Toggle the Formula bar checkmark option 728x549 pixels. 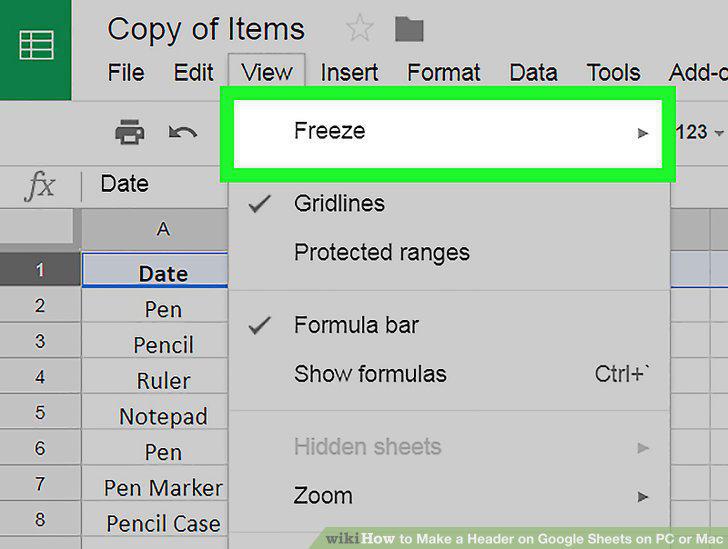click(x=449, y=325)
